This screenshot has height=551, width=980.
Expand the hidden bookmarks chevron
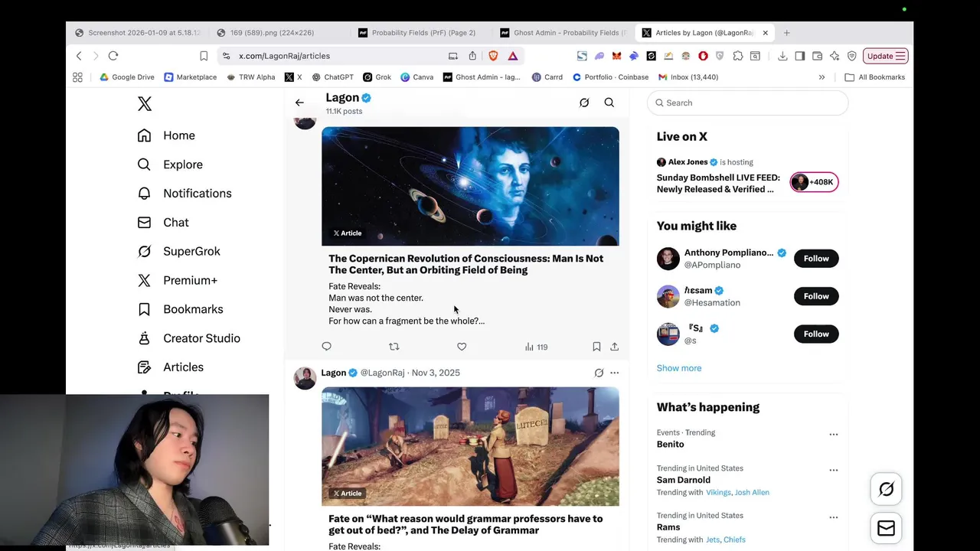(x=822, y=77)
